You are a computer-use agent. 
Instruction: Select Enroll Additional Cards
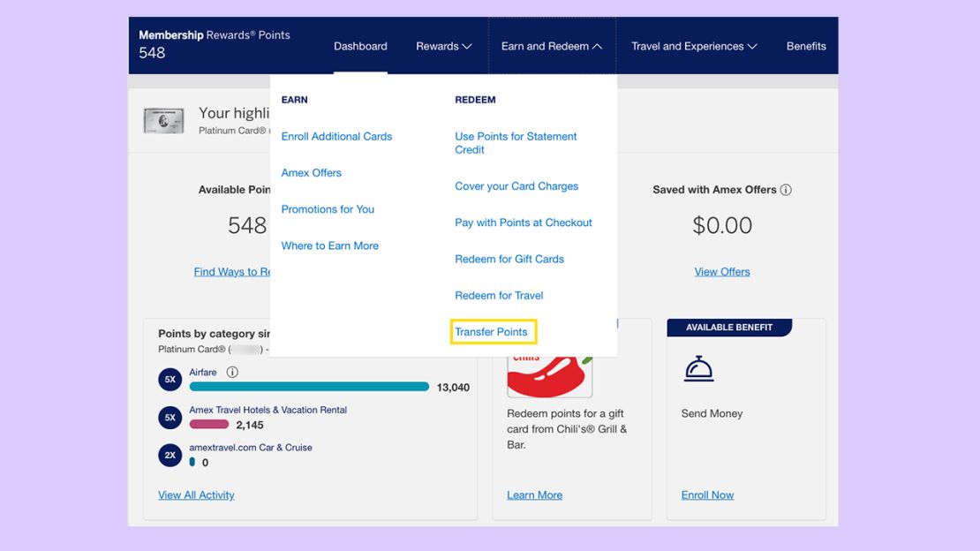coord(337,136)
